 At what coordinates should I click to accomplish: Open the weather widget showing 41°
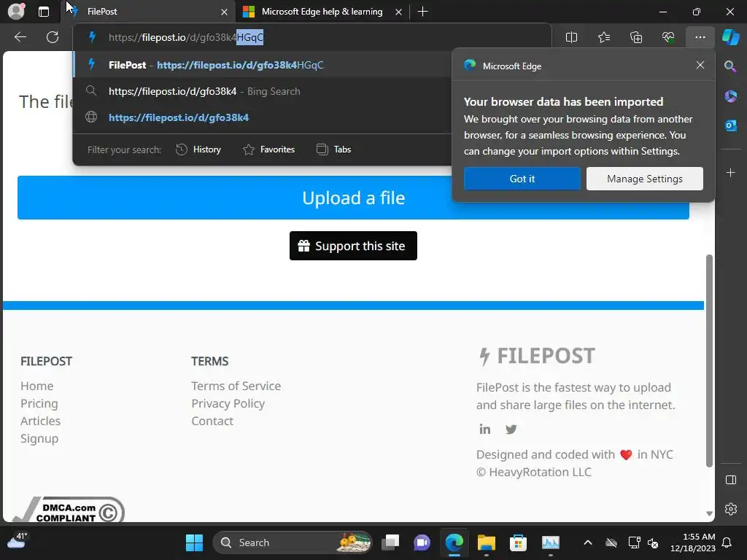tap(18, 540)
